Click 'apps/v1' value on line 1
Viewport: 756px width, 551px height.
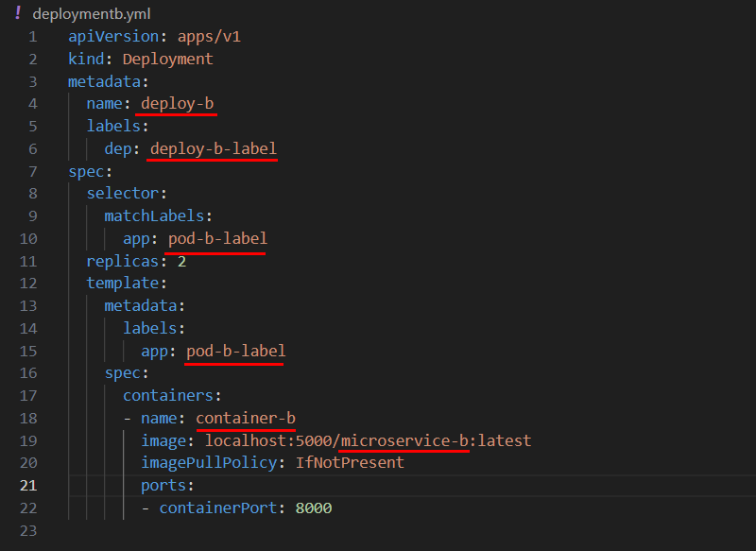209,37
